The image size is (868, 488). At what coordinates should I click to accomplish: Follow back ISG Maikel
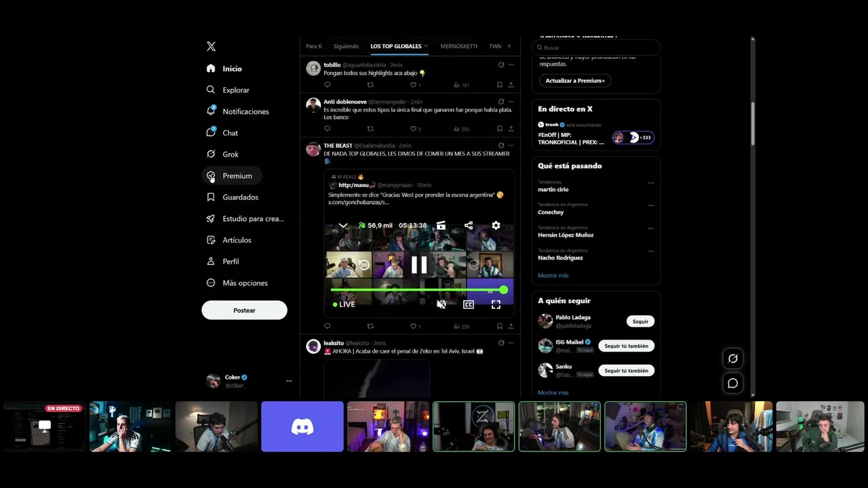(x=626, y=346)
